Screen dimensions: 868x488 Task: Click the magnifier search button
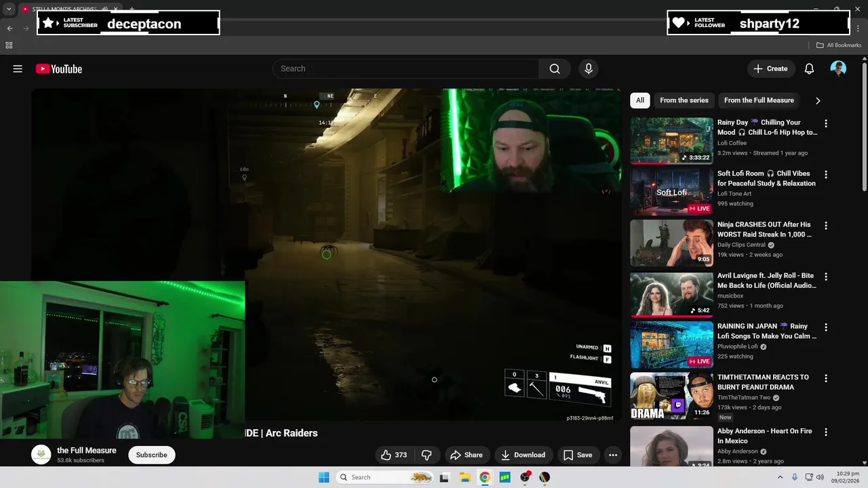(x=555, y=68)
